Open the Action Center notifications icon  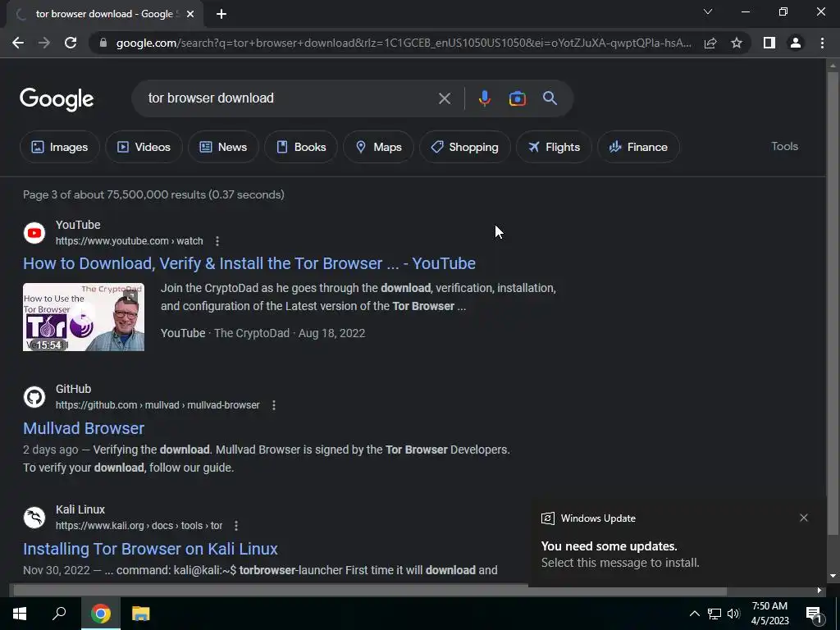pyautogui.click(x=815, y=614)
